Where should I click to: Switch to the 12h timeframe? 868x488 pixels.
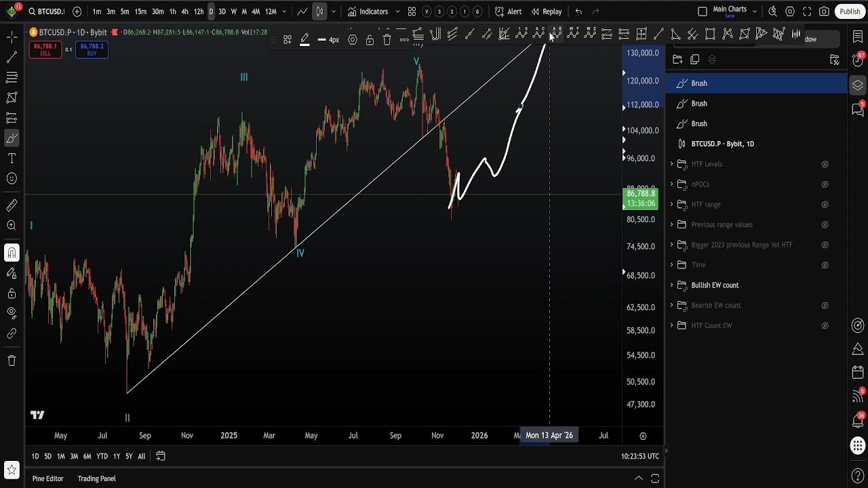pyautogui.click(x=199, y=12)
